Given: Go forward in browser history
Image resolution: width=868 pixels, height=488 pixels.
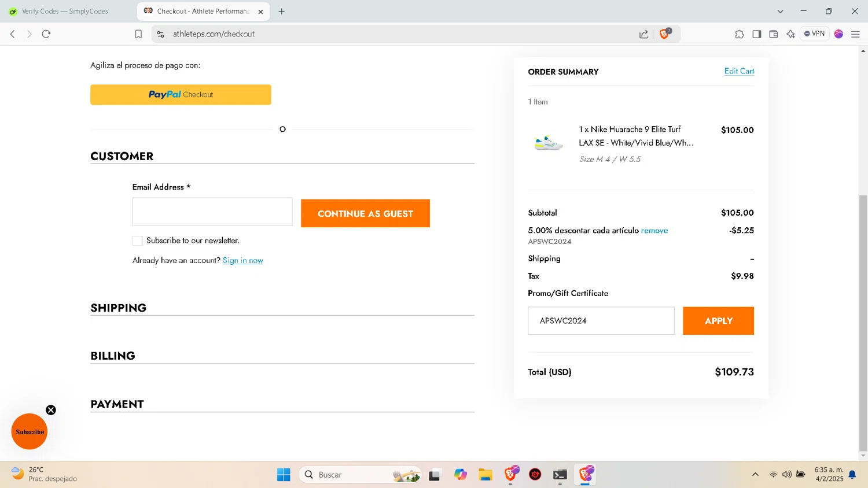Looking at the screenshot, I should coord(30,34).
